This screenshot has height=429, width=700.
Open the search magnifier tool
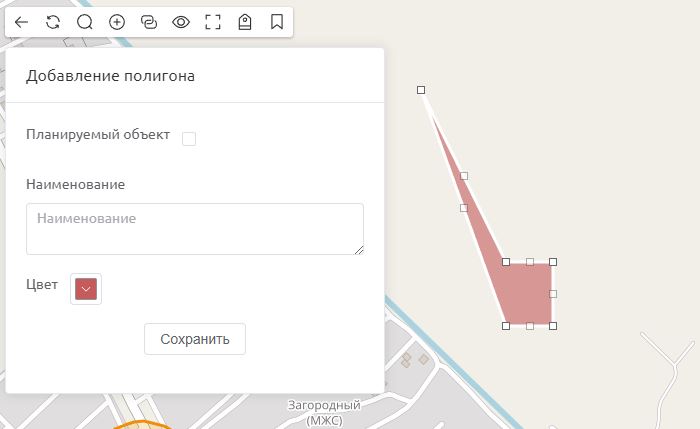[85, 22]
